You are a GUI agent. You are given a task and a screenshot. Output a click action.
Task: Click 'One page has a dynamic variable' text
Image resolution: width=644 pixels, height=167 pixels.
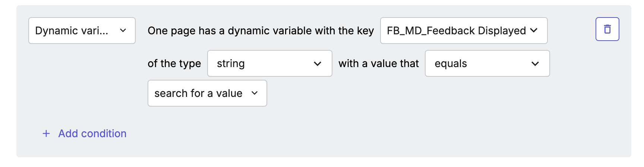click(230, 31)
